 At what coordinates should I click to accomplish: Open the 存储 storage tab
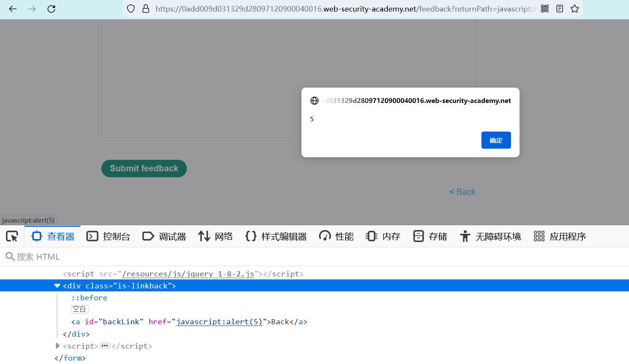pos(430,236)
